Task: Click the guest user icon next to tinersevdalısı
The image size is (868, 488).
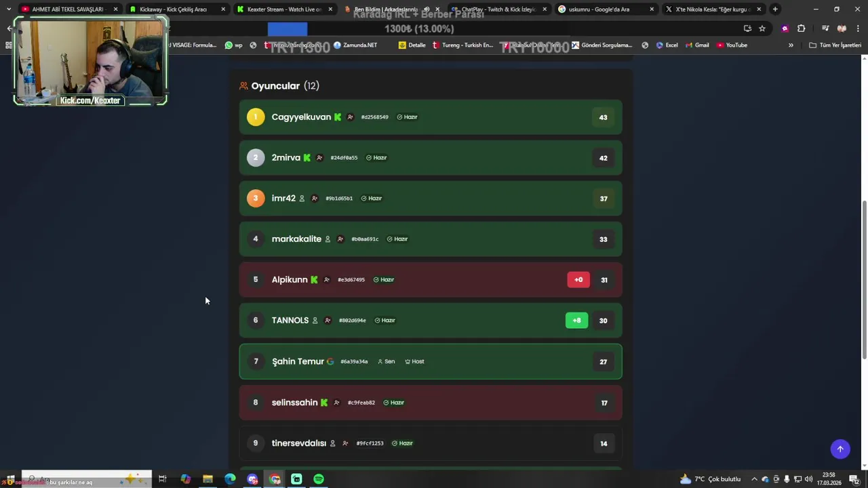Action: [x=332, y=443]
